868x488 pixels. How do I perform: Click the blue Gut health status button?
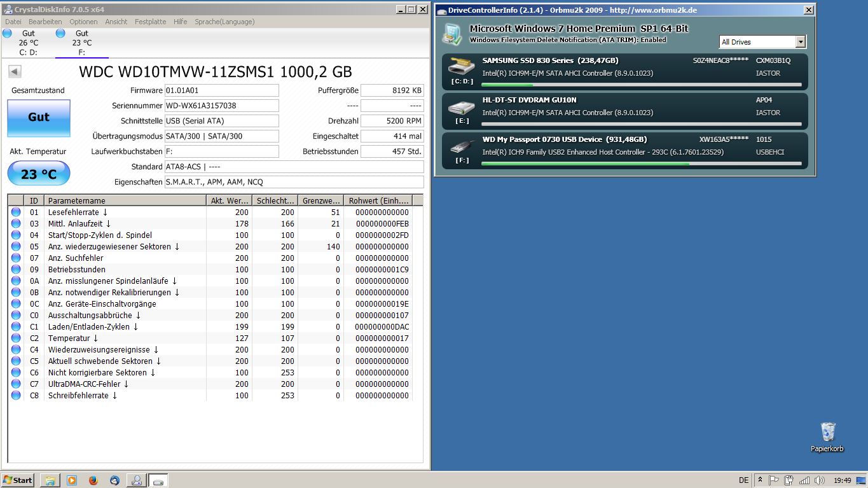tap(39, 118)
